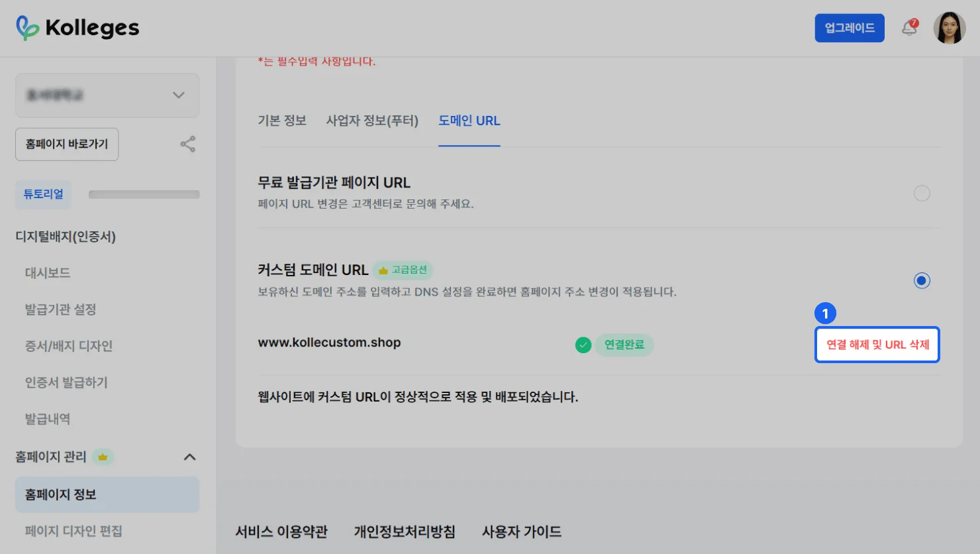This screenshot has width=980, height=554.
Task: Click the www.kollecustom.shop domain text
Action: coord(329,343)
